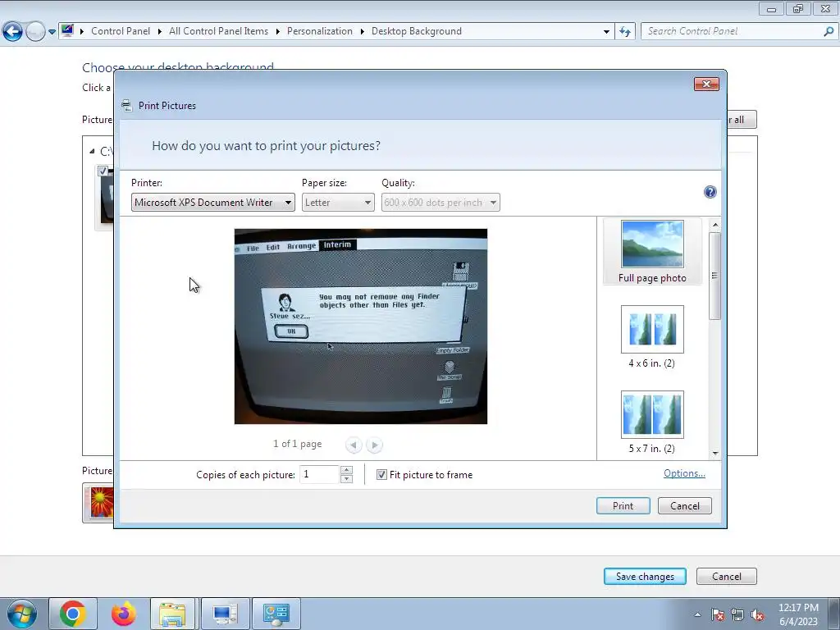Click the Control Panel icon in address bar
The height and width of the screenshot is (630, 840).
coord(67,30)
